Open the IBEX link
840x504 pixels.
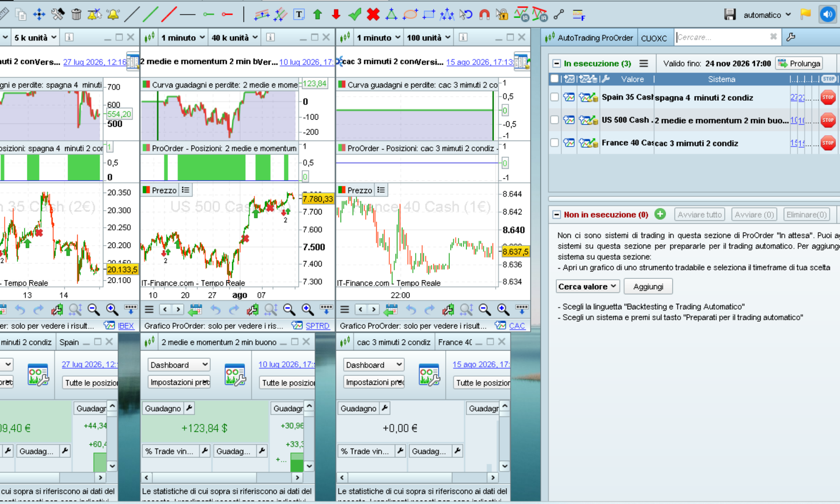(126, 326)
